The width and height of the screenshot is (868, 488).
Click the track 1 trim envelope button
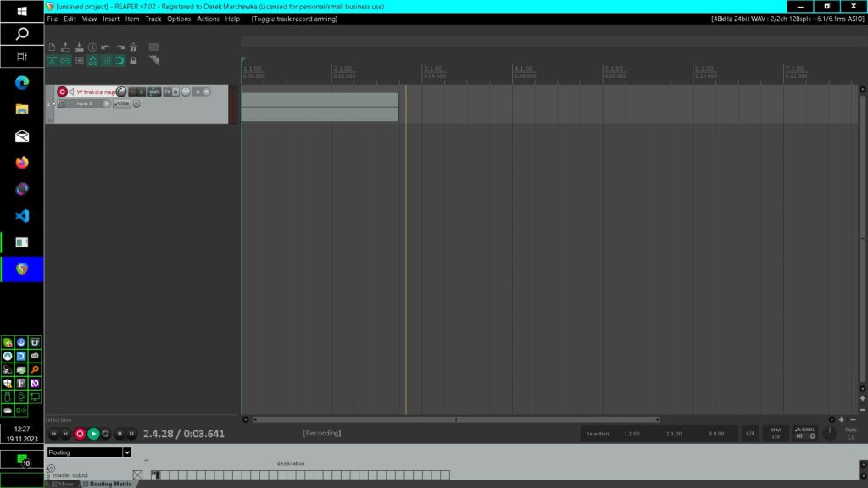(122, 103)
